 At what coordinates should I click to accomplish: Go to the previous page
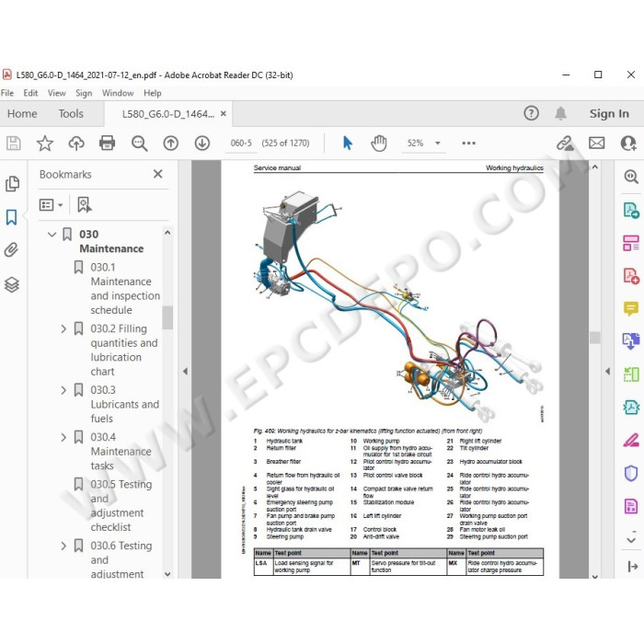tap(170, 144)
